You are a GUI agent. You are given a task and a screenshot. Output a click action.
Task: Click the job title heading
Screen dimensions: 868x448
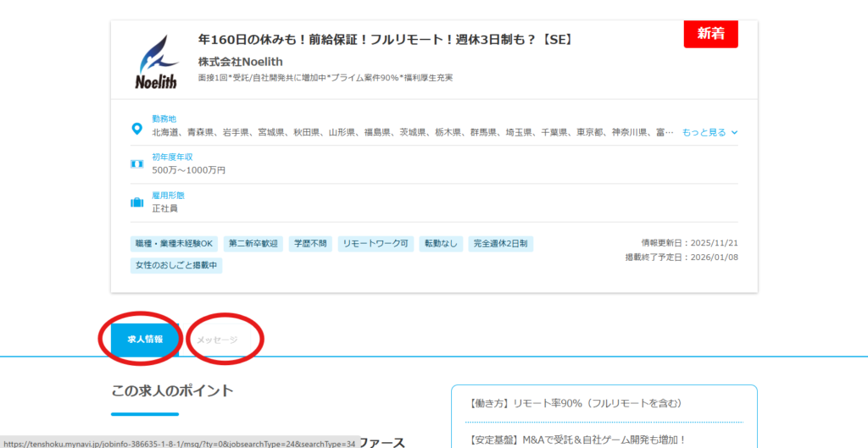tap(385, 40)
